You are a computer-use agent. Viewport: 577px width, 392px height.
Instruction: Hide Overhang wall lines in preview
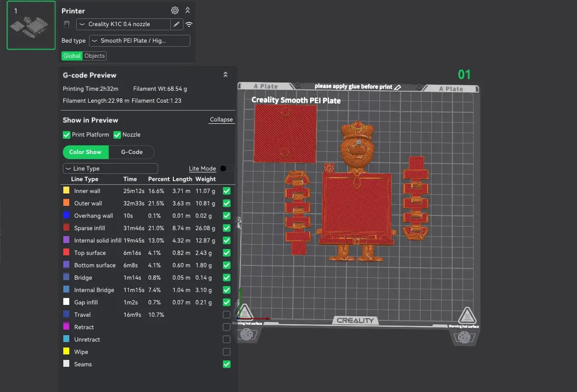pyautogui.click(x=227, y=215)
